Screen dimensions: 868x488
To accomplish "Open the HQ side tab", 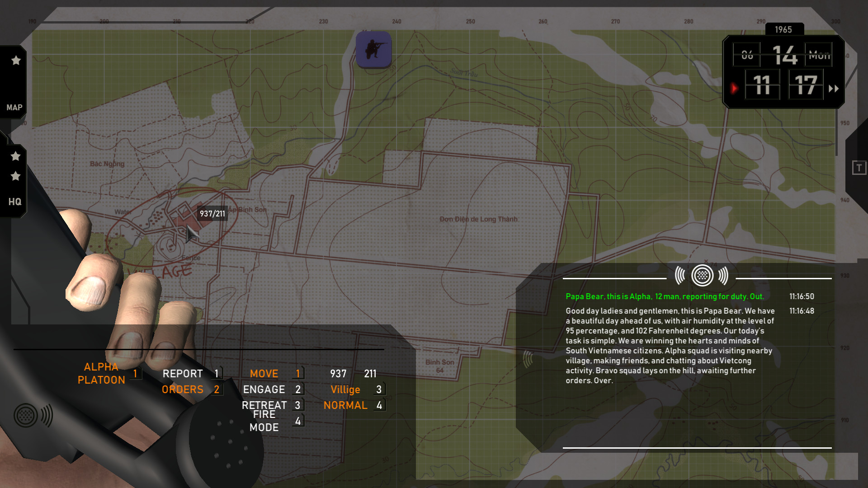I will [x=14, y=202].
